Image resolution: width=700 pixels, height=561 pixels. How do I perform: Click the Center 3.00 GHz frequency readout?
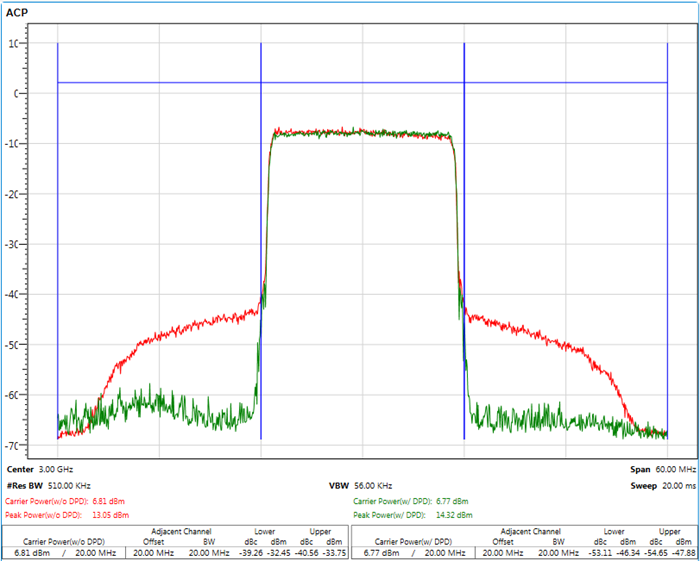coord(40,468)
